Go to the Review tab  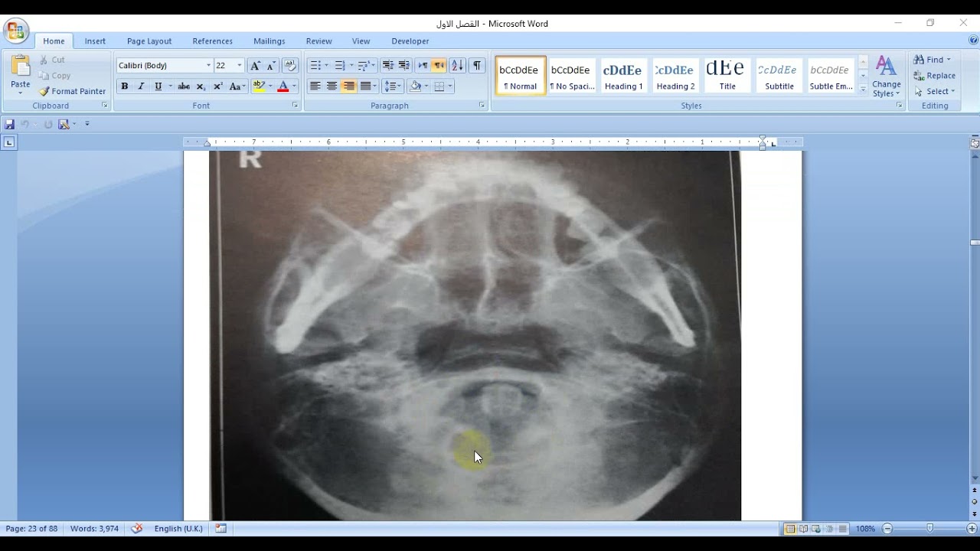pyautogui.click(x=319, y=41)
